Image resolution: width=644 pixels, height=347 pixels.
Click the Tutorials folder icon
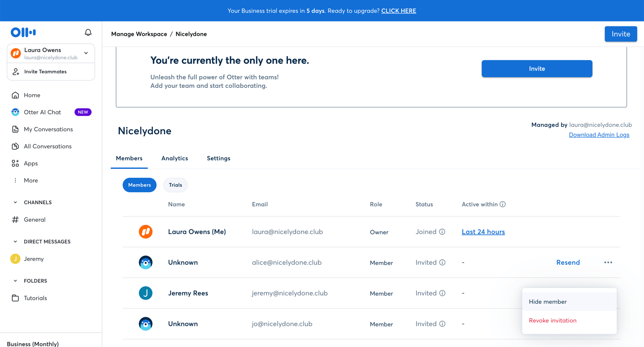tap(15, 298)
